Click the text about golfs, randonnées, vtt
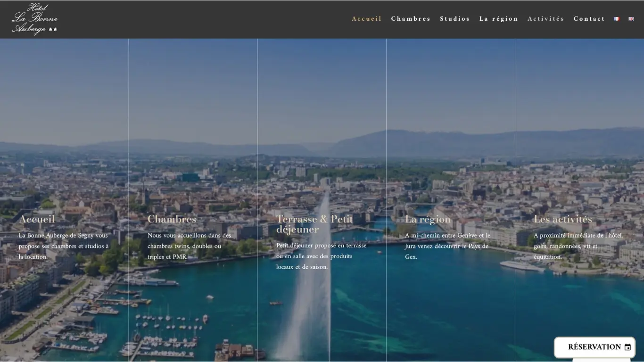Image resolution: width=644 pixels, height=362 pixels. click(x=578, y=246)
